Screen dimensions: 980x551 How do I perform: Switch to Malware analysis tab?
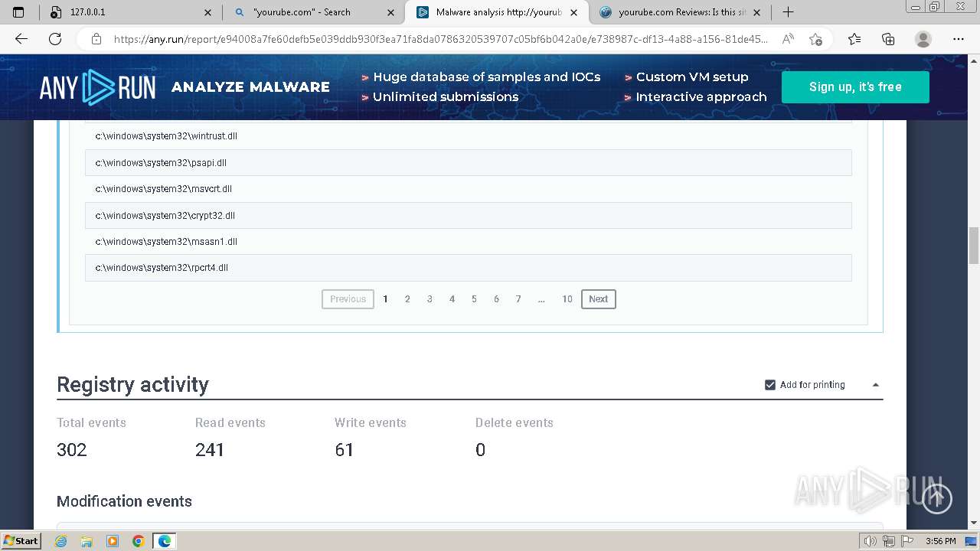pos(497,12)
